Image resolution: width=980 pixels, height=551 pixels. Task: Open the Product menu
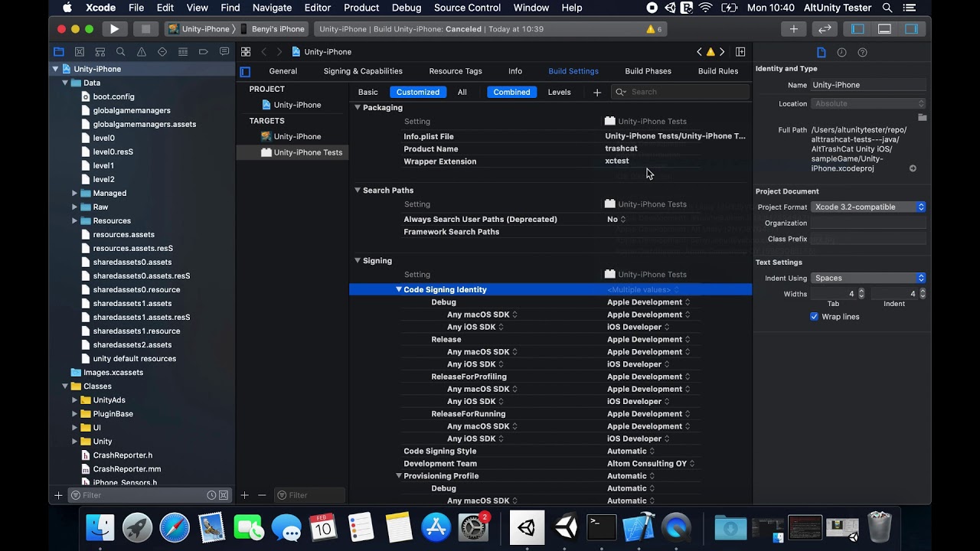[x=361, y=8]
